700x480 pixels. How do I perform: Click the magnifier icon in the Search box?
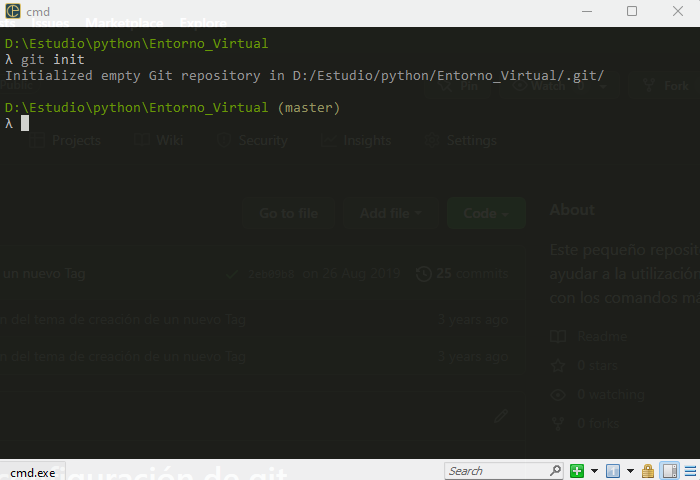coord(556,470)
